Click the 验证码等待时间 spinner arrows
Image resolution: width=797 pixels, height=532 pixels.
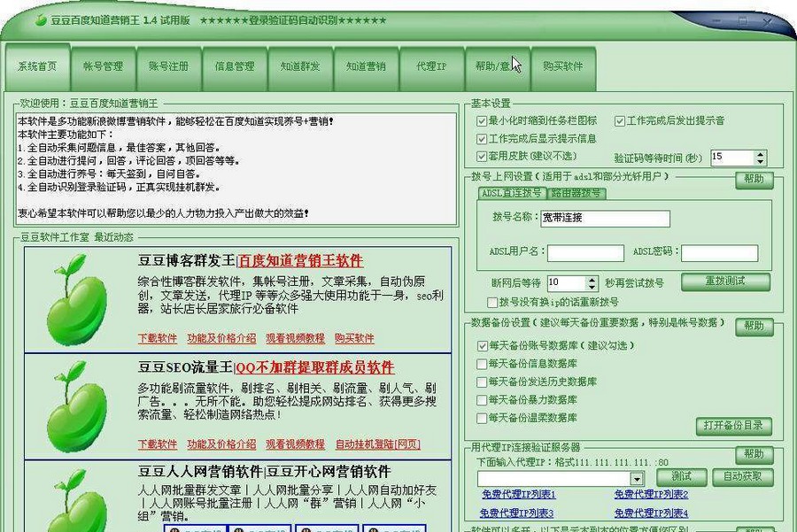[x=760, y=158]
